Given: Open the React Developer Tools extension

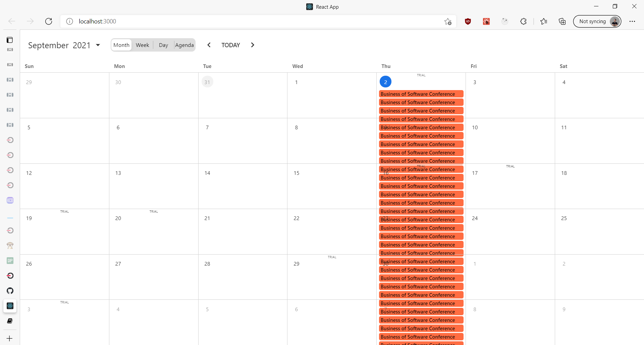Looking at the screenshot, I should [x=486, y=21].
